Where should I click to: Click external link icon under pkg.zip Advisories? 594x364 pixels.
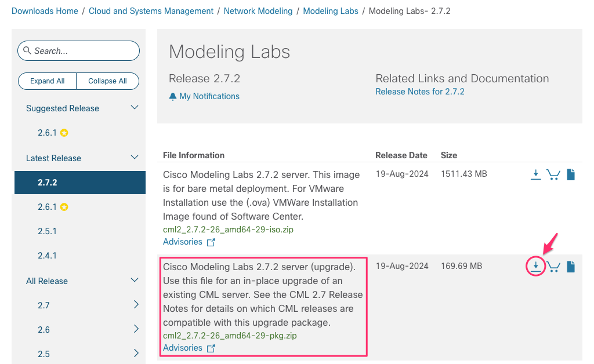pyautogui.click(x=211, y=348)
